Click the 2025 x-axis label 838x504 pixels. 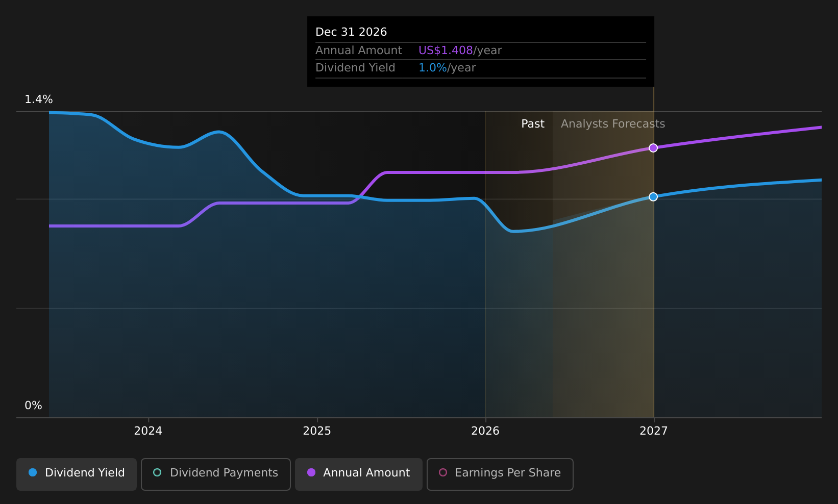[317, 431]
